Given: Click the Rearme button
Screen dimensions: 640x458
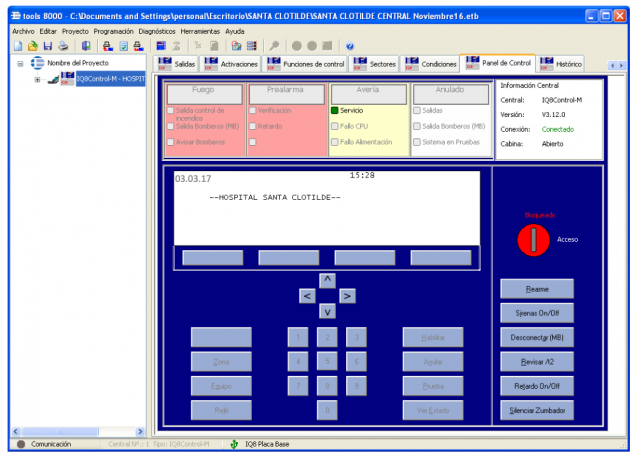Looking at the screenshot, I should tap(537, 289).
